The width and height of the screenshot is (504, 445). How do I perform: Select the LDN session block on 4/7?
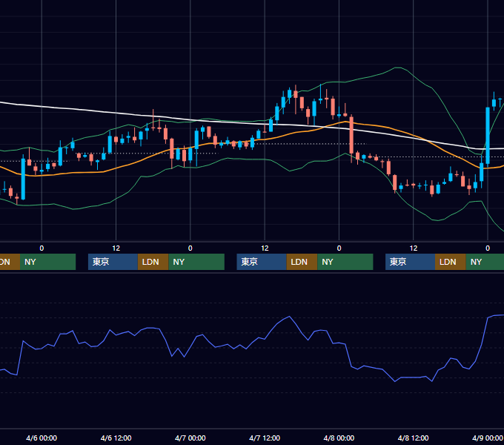click(x=302, y=262)
